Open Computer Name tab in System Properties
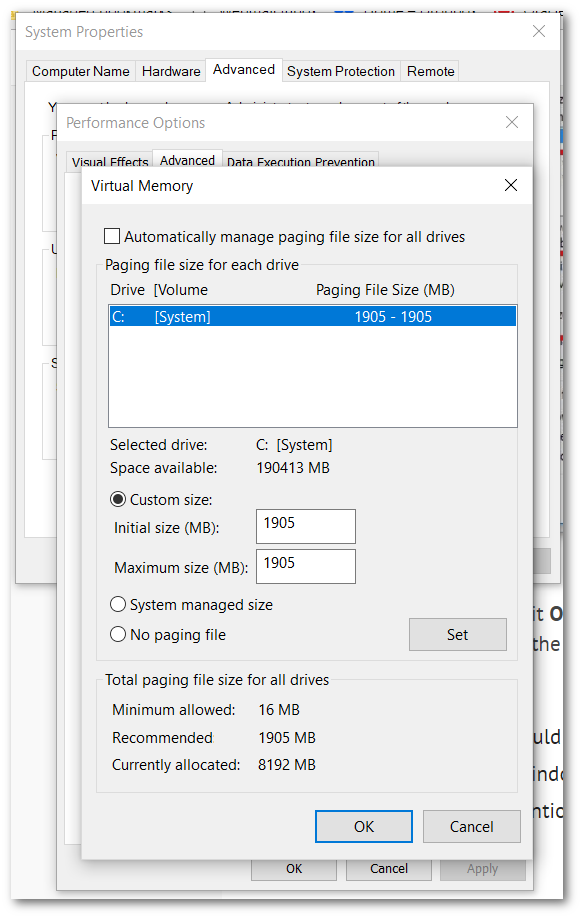 [x=81, y=71]
